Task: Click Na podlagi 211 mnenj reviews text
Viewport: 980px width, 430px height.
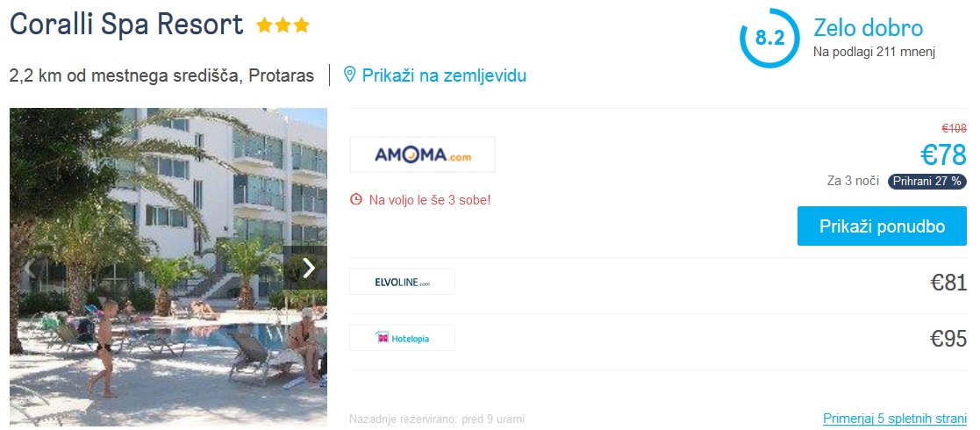Action: click(875, 52)
